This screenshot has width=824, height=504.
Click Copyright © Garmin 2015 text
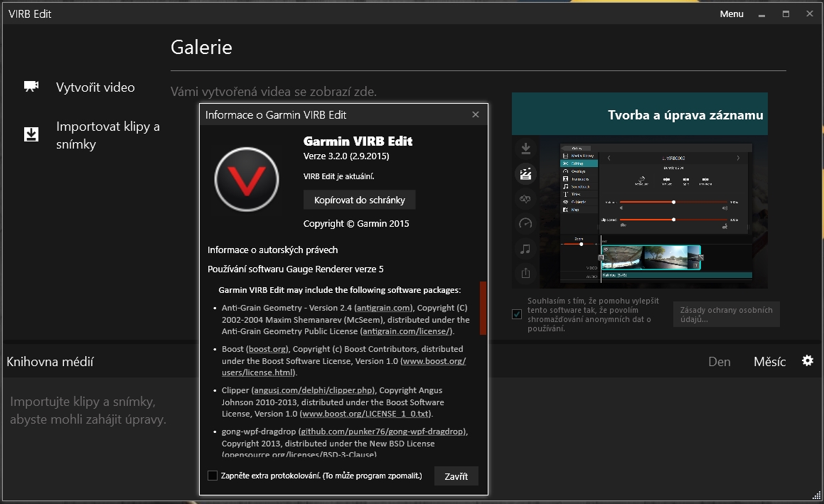356,224
